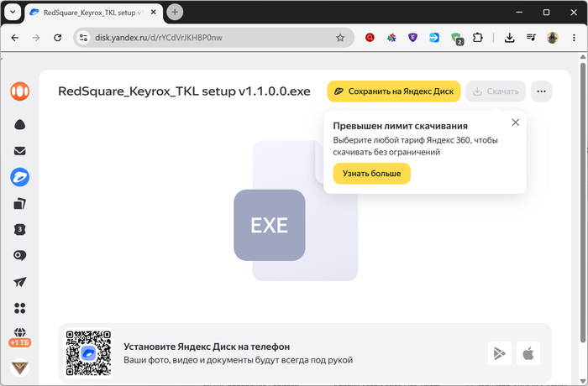Viewport: 588px width, 386px height.
Task: Click the +1 ТБ storage offer icon
Action: click(x=20, y=337)
